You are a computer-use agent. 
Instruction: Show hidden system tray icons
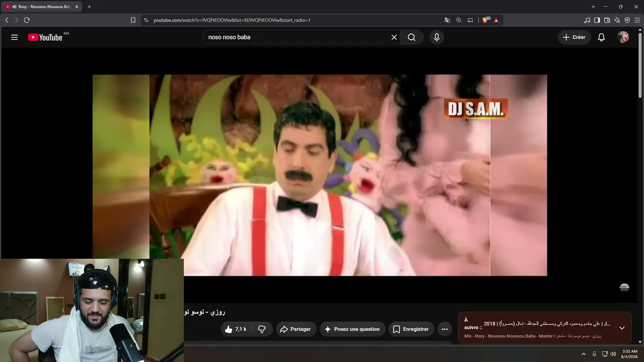tap(584, 354)
